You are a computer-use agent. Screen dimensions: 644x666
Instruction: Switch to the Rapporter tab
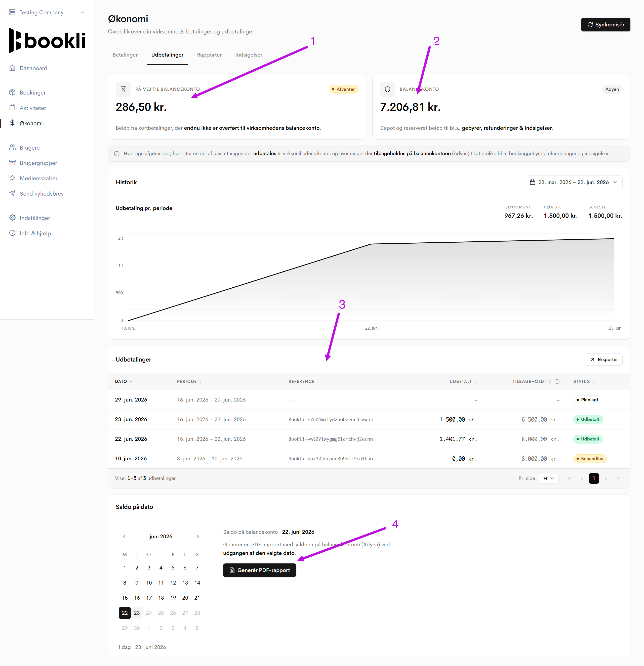[x=209, y=55]
